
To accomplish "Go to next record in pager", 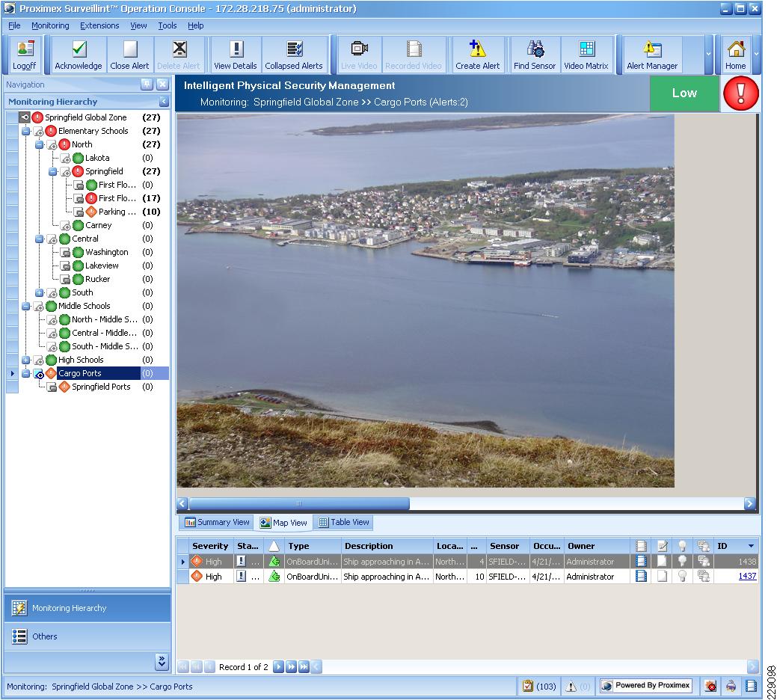I will (x=278, y=667).
